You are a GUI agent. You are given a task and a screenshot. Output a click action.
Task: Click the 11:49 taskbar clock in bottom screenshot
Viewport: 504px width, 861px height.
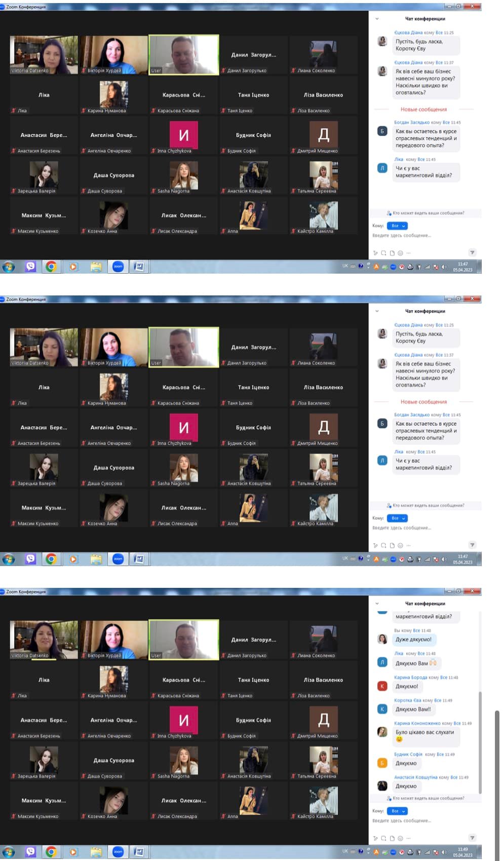[x=462, y=852]
